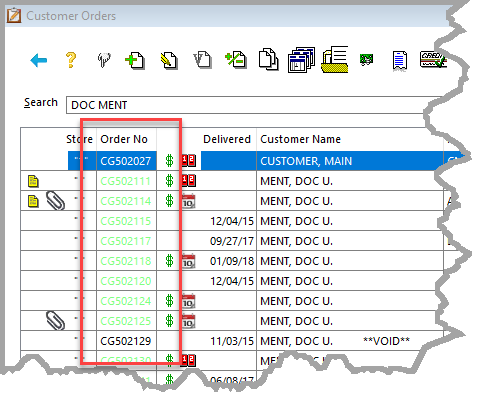
Task: Click the green dollar sign for CG502118
Action: click(169, 261)
